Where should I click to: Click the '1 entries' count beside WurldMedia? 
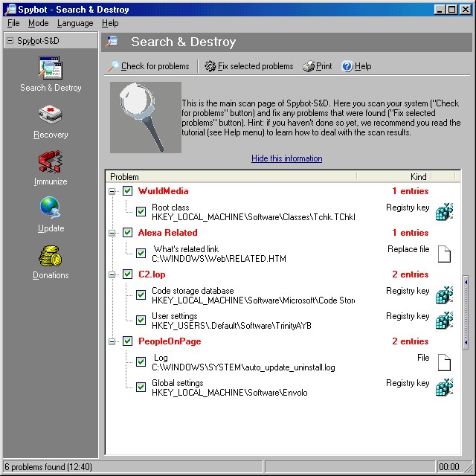click(410, 191)
